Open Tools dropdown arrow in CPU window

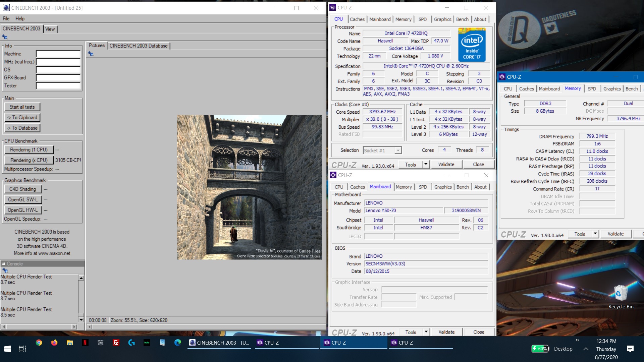click(x=426, y=164)
